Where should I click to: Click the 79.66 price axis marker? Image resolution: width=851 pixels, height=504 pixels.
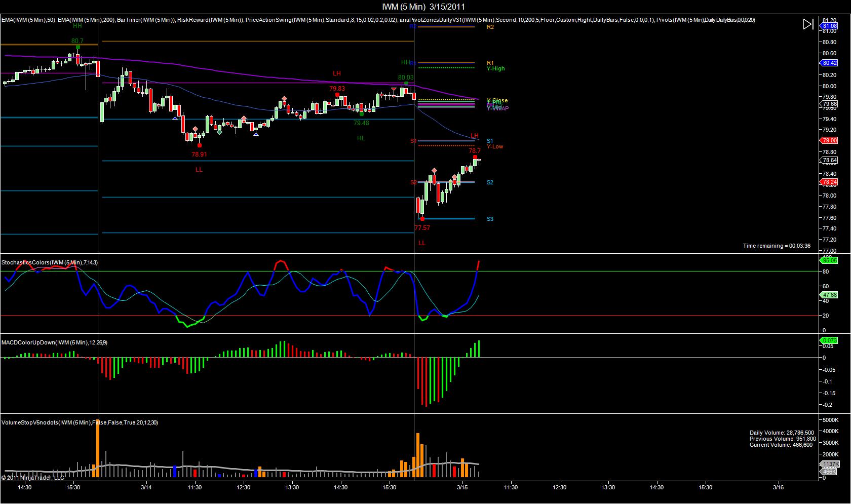[828, 104]
